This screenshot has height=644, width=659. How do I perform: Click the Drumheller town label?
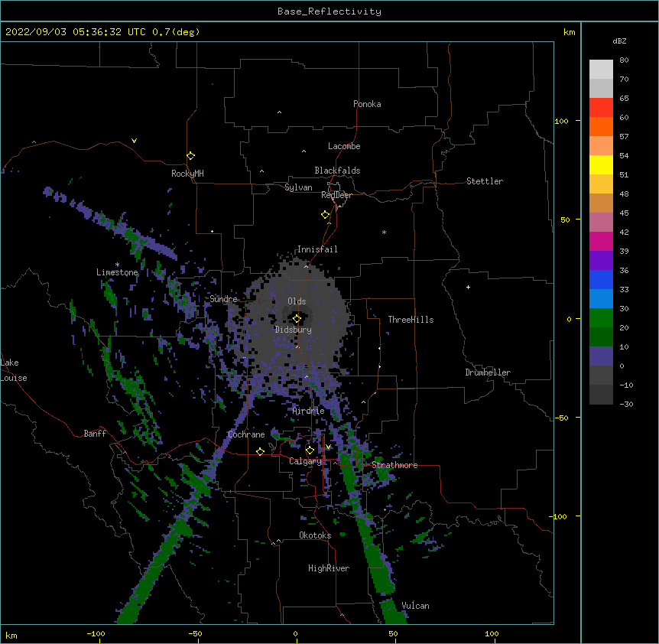click(488, 372)
